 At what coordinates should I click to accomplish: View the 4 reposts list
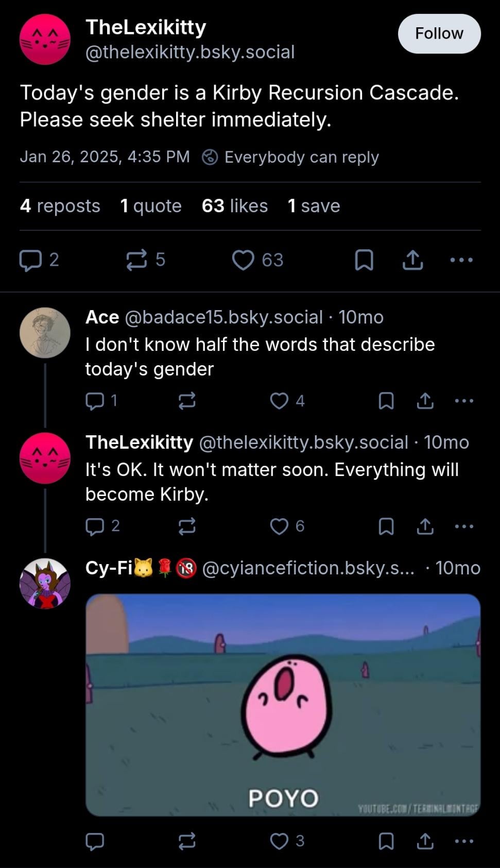tap(60, 206)
